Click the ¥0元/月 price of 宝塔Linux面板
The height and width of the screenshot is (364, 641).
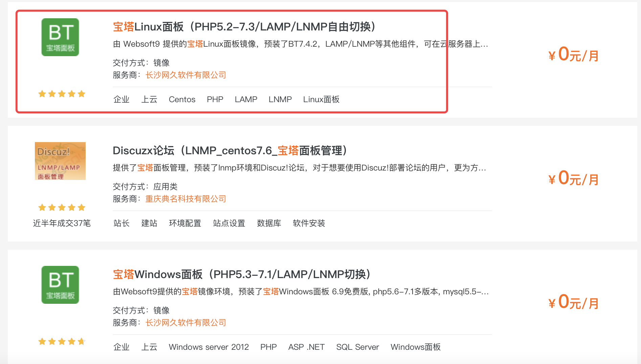[574, 54]
